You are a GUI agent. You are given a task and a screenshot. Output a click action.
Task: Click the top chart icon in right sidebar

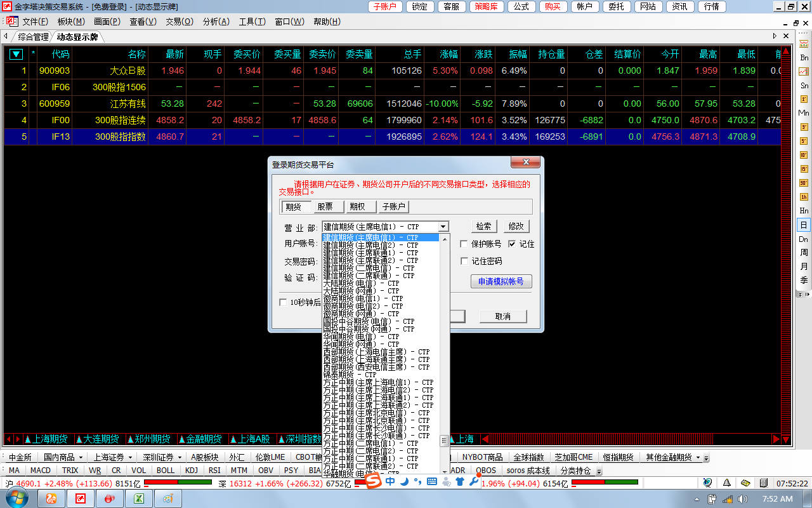point(804,43)
